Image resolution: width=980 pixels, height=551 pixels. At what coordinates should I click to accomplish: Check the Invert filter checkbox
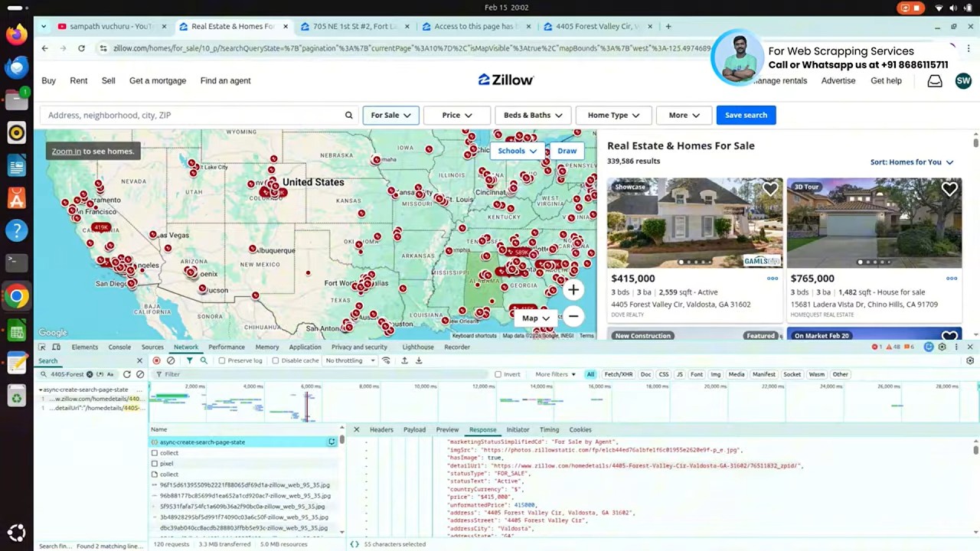tap(498, 374)
